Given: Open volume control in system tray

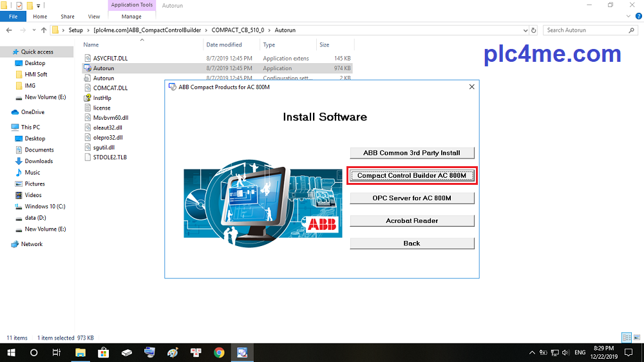Looking at the screenshot, I should [565, 352].
